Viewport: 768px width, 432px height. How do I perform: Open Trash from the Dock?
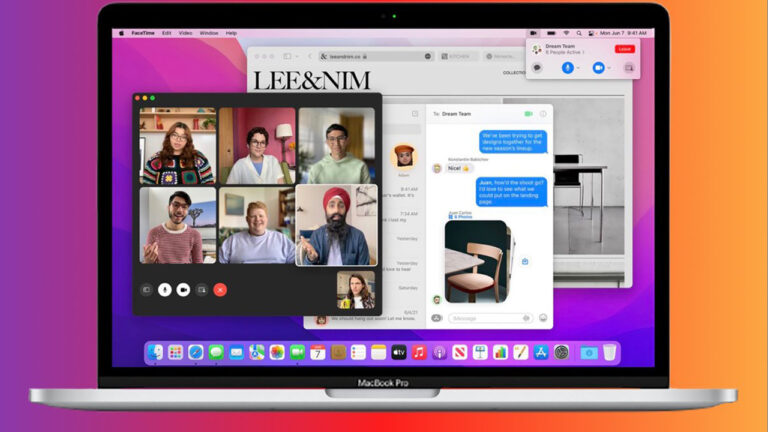click(x=610, y=353)
